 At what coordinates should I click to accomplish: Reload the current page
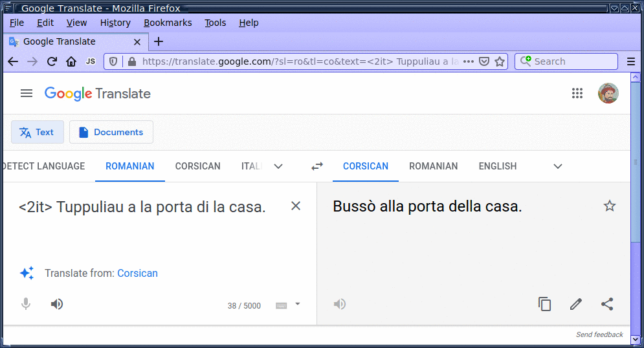(x=52, y=61)
